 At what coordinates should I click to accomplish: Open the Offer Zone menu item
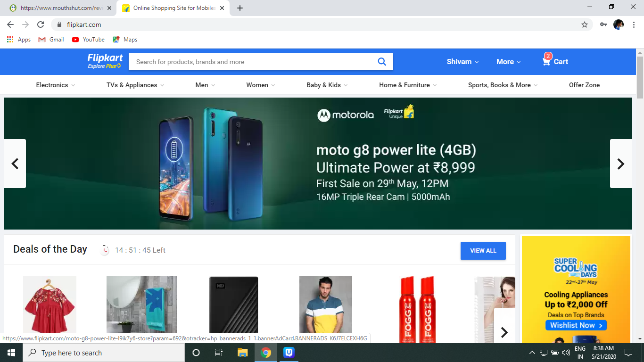584,85
